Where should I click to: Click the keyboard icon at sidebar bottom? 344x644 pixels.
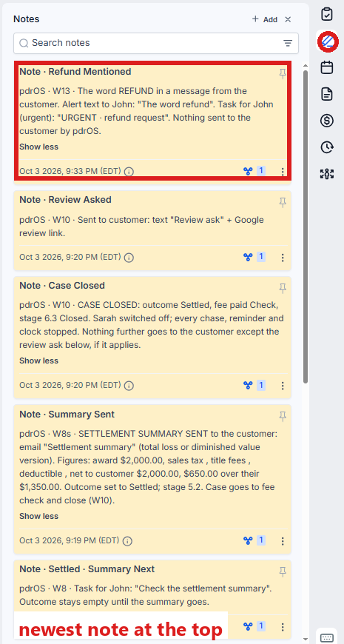pyautogui.click(x=327, y=637)
